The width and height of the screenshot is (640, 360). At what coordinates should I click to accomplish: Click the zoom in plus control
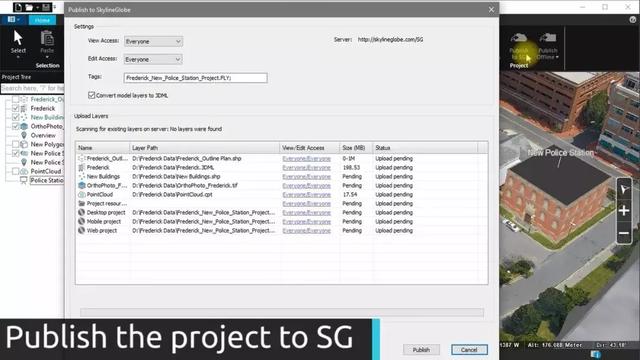624,211
